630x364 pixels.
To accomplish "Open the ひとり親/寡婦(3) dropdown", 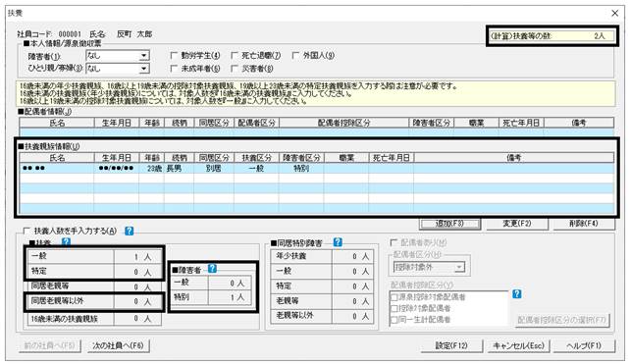I will [x=144, y=69].
